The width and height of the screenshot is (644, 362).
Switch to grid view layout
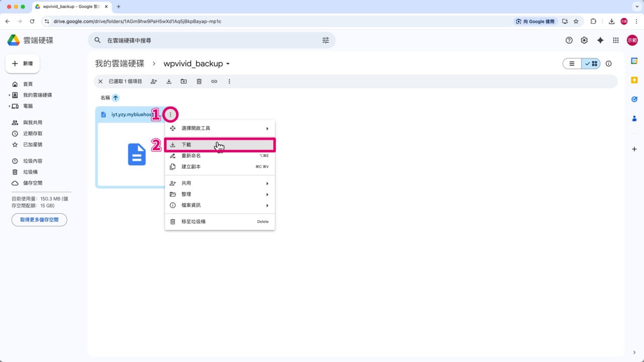point(591,64)
